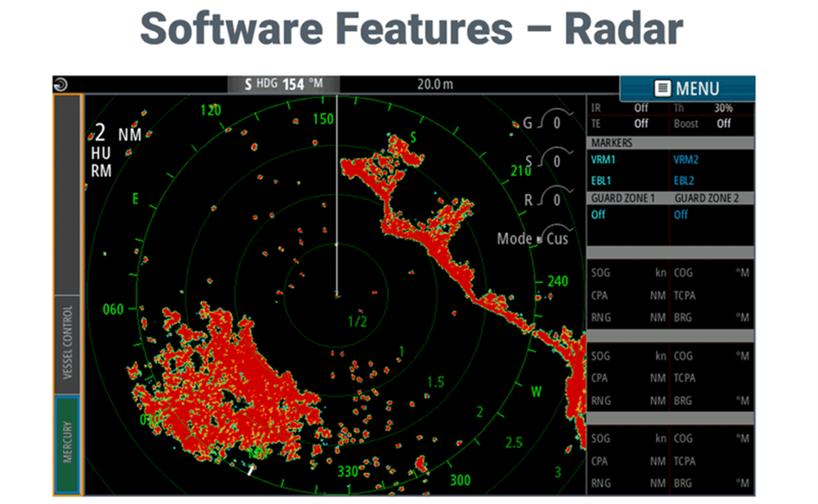Click the 2 NM range indicator

coord(117,133)
